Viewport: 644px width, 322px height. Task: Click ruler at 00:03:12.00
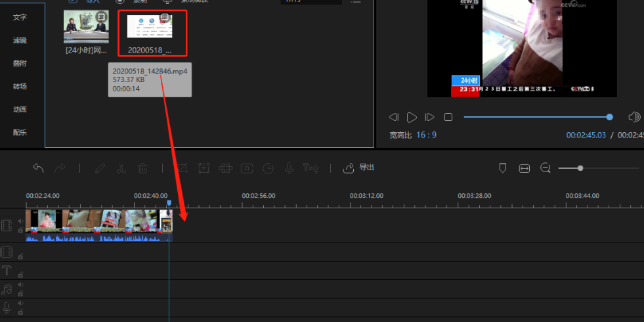366,196
